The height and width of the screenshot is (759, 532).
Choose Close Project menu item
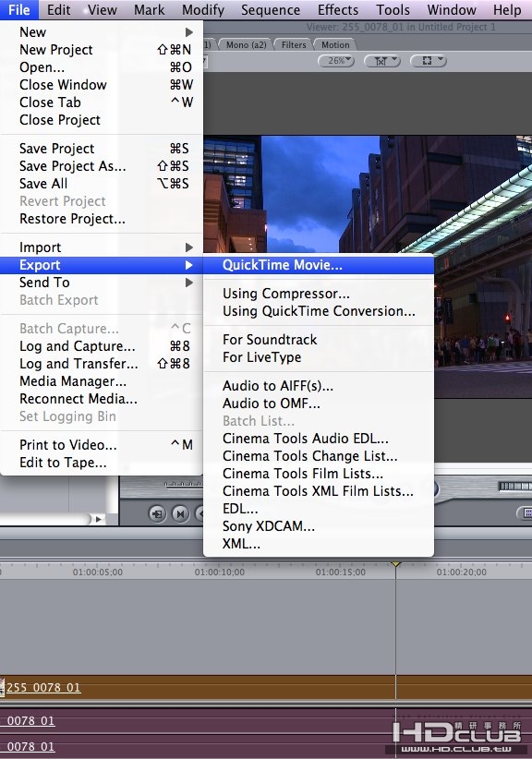pyautogui.click(x=102, y=119)
